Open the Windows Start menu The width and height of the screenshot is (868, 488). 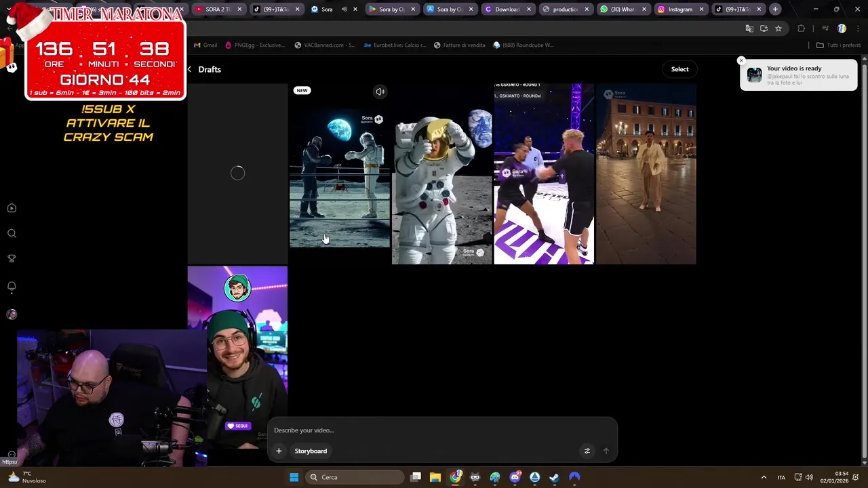click(294, 477)
